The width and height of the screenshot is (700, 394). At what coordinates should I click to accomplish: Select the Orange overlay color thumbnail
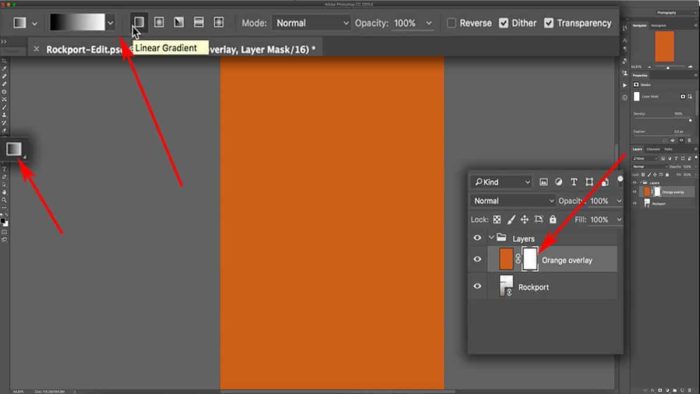pyautogui.click(x=506, y=259)
